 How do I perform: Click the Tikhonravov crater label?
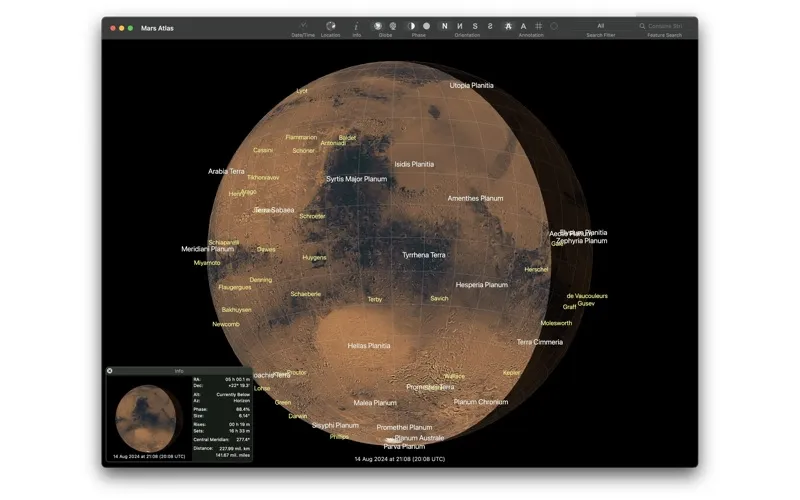click(263, 178)
